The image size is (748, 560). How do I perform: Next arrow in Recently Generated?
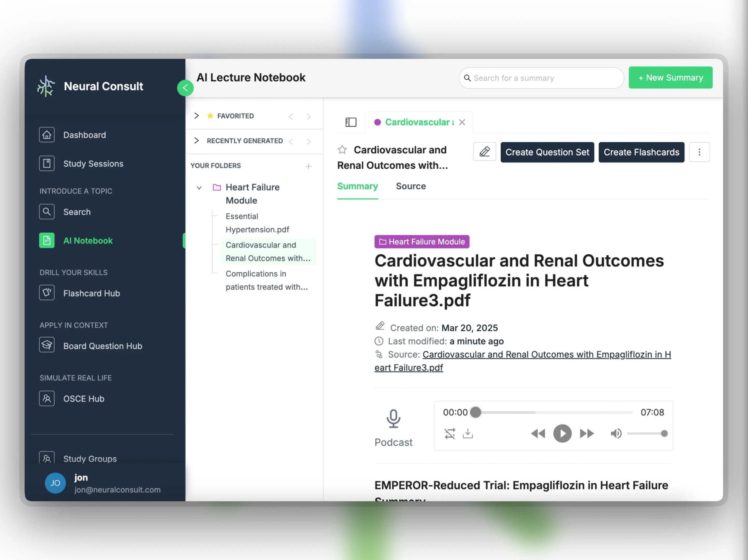point(309,141)
